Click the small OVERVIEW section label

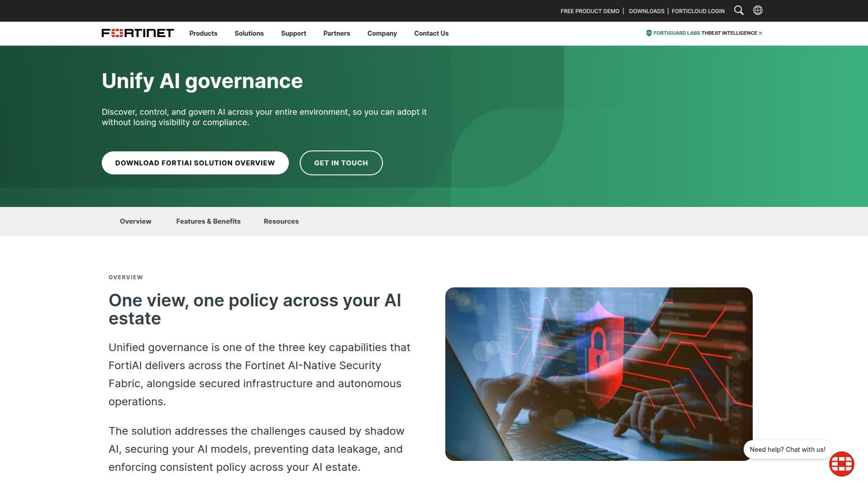point(126,277)
